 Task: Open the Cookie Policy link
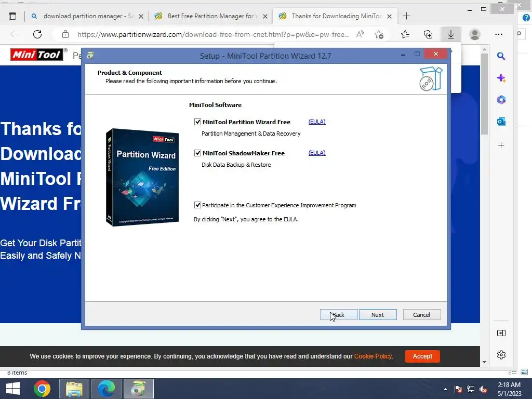click(373, 356)
